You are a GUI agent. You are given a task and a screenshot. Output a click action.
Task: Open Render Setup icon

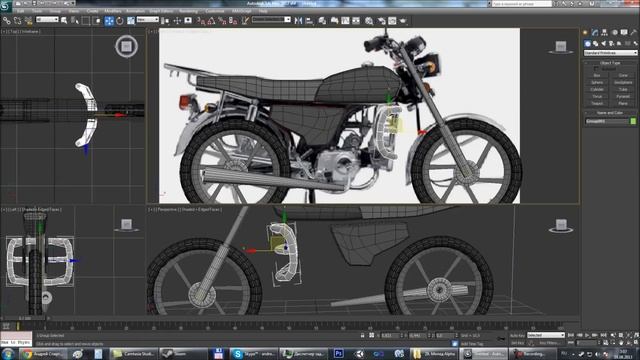[x=381, y=20]
